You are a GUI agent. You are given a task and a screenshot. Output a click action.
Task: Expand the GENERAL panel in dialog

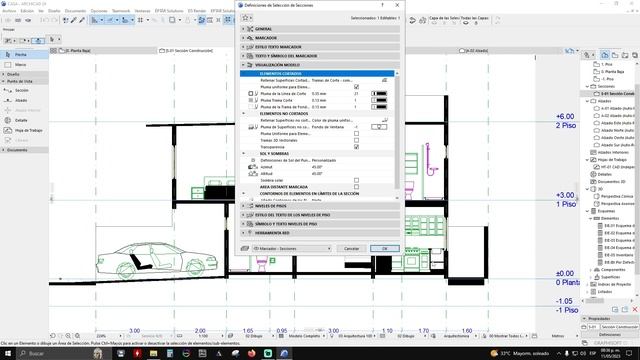(320, 29)
